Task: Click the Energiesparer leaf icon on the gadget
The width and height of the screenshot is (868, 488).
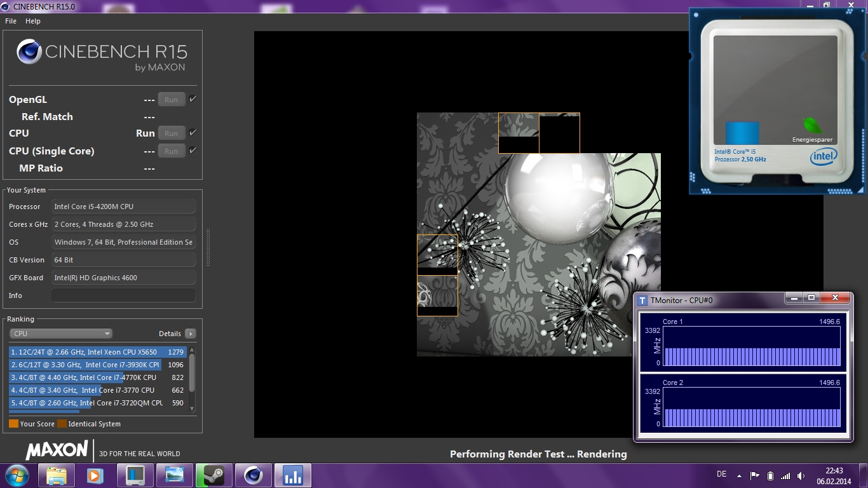Action: coord(813,125)
